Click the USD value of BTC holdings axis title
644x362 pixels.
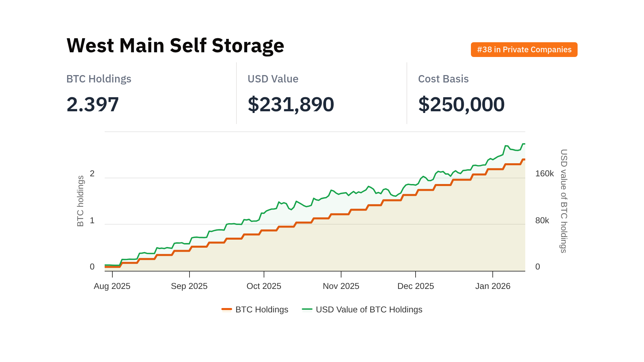point(564,201)
